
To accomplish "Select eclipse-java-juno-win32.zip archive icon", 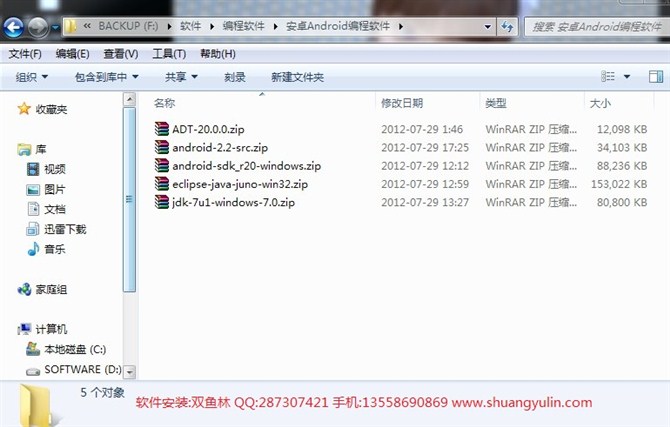I will (162, 184).
